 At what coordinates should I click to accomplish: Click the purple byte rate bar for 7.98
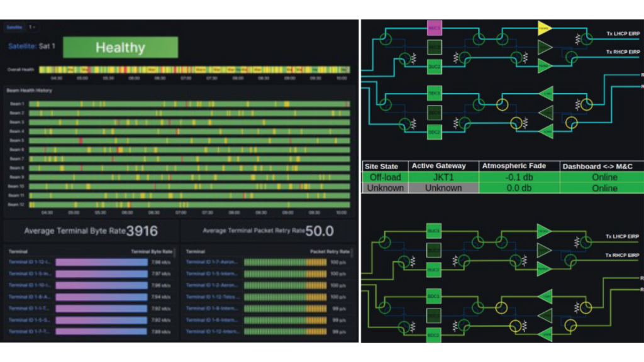click(101, 262)
